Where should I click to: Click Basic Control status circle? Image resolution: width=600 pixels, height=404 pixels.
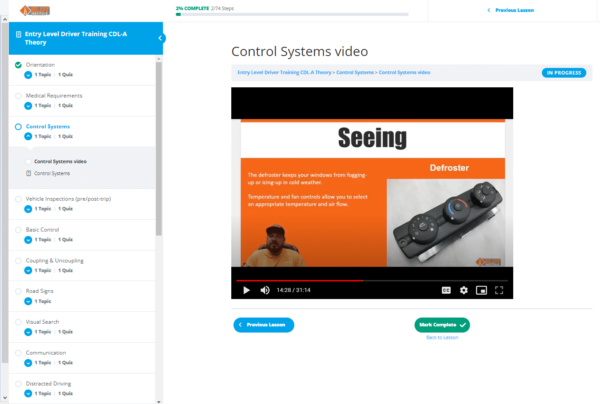coord(18,230)
